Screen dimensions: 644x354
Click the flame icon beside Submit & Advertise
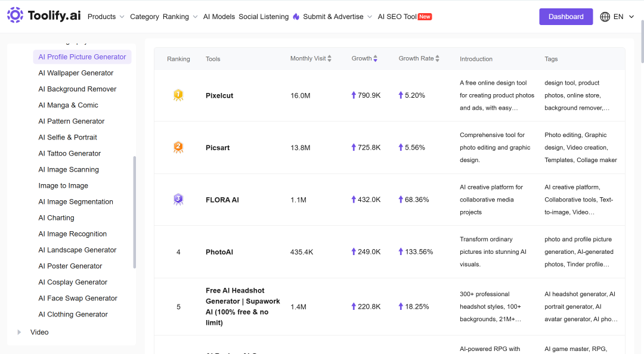pyautogui.click(x=296, y=17)
